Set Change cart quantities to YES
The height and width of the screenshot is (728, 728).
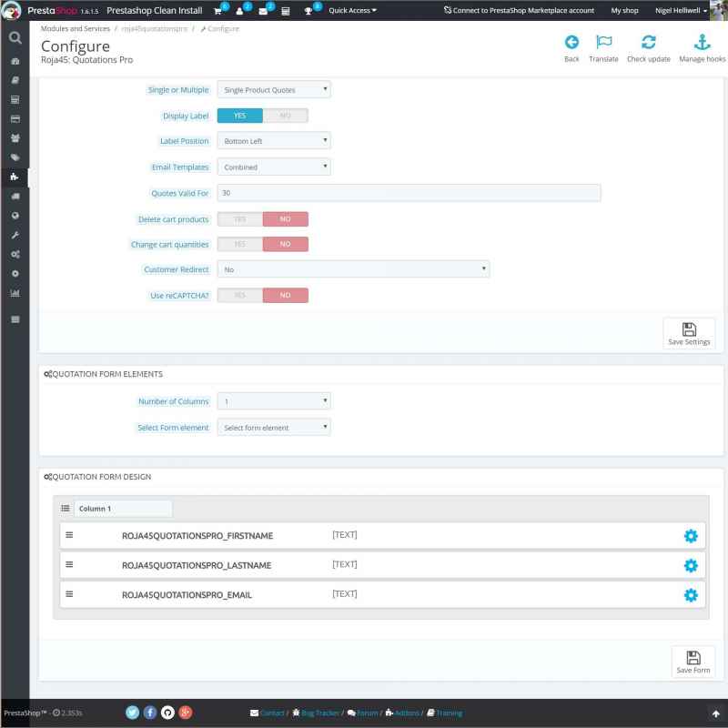click(x=239, y=244)
